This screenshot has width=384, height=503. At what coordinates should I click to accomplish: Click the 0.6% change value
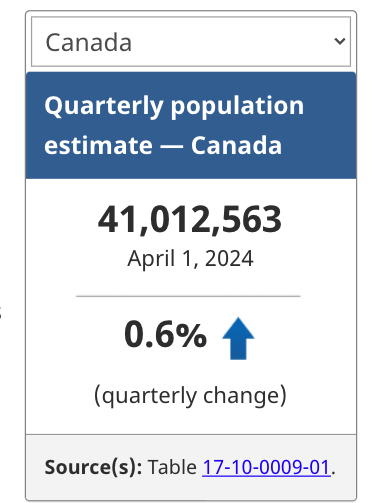[166, 334]
